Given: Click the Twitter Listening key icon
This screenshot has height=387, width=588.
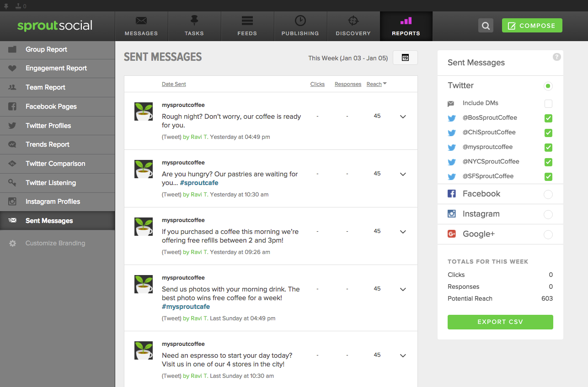Looking at the screenshot, I should (x=12, y=183).
